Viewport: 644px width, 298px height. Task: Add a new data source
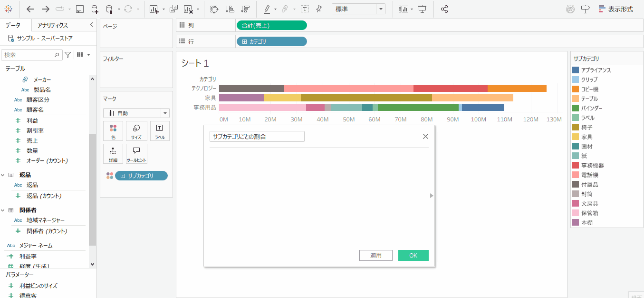[95, 9]
